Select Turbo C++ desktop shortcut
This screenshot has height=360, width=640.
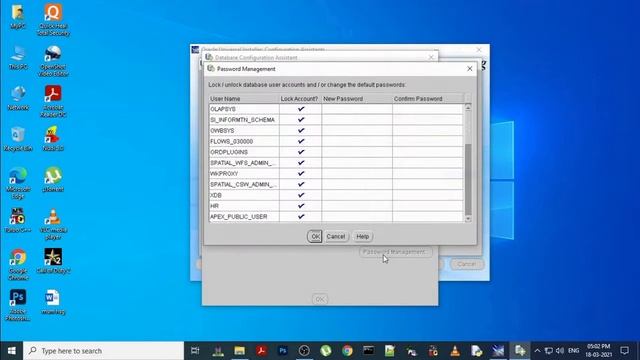[18, 220]
